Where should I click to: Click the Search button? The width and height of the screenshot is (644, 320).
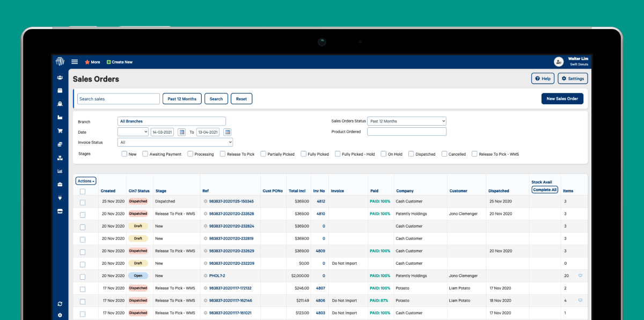[x=216, y=99]
